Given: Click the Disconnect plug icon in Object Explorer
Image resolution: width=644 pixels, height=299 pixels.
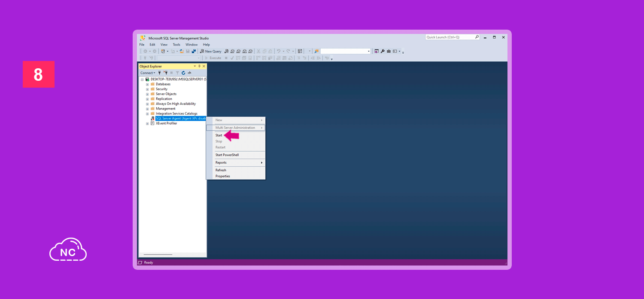Looking at the screenshot, I should [x=166, y=73].
